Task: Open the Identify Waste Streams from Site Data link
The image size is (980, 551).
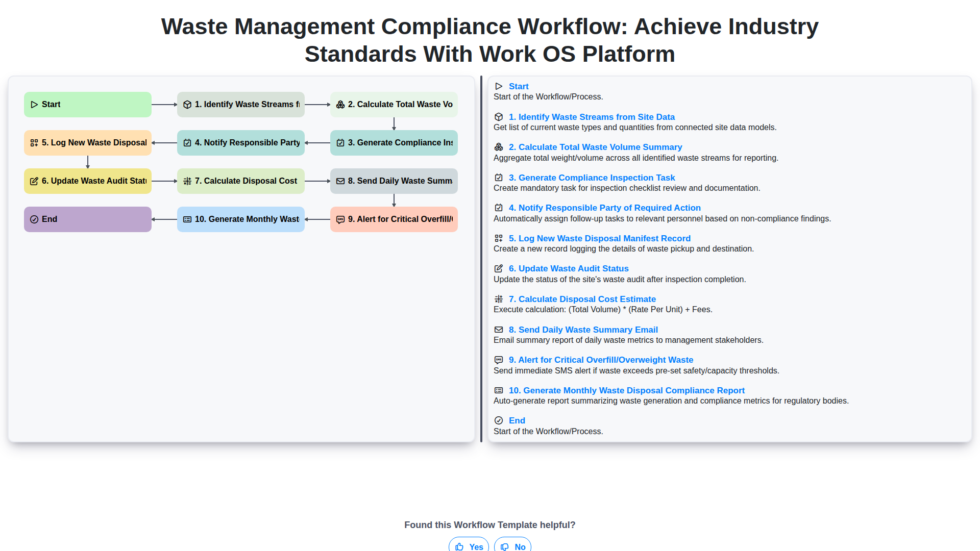Action: [592, 117]
